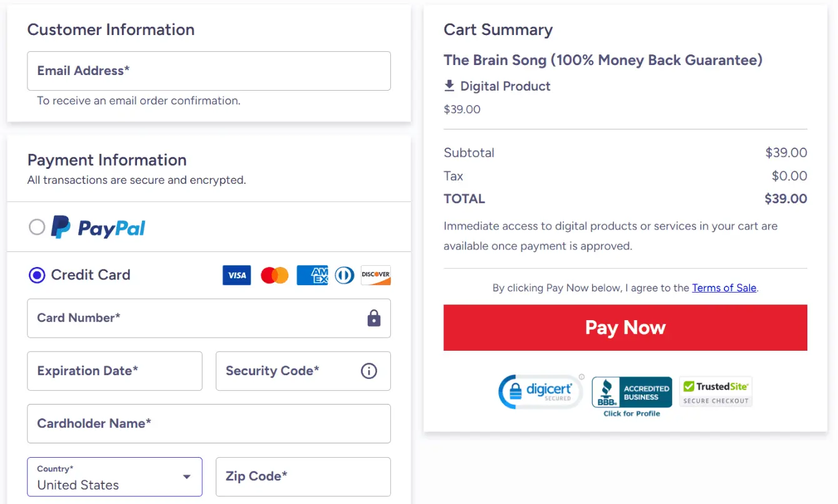The image size is (838, 504).
Task: Click the Email Address input field
Action: [x=209, y=71]
